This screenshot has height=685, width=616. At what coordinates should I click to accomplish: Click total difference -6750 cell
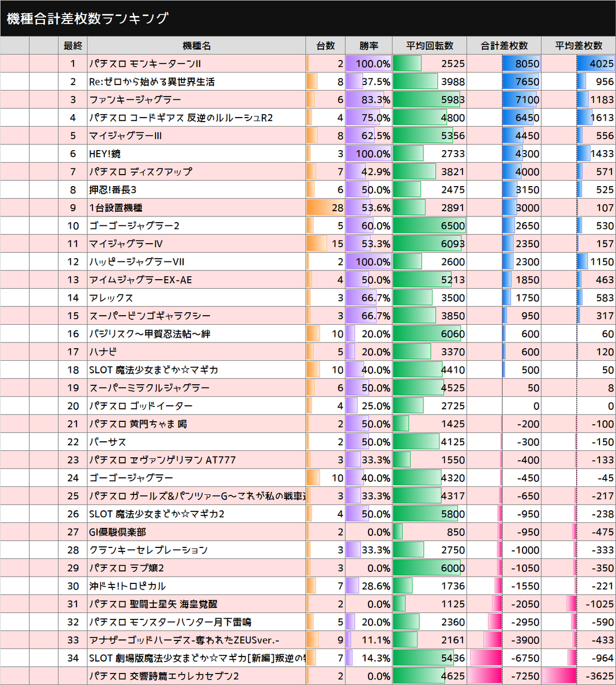point(504,658)
